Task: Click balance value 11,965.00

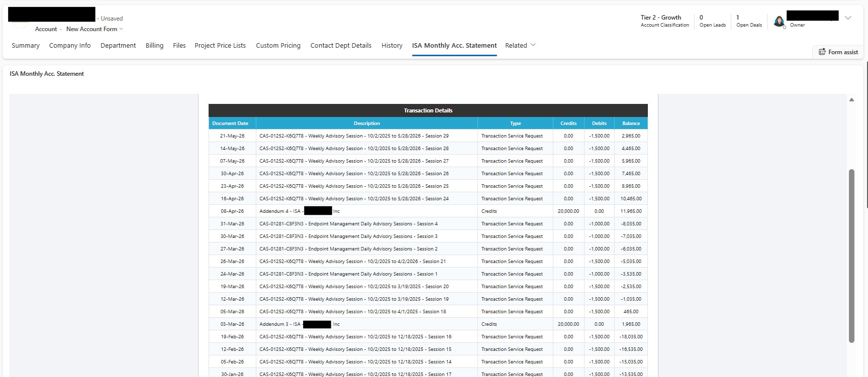Action: pos(631,211)
